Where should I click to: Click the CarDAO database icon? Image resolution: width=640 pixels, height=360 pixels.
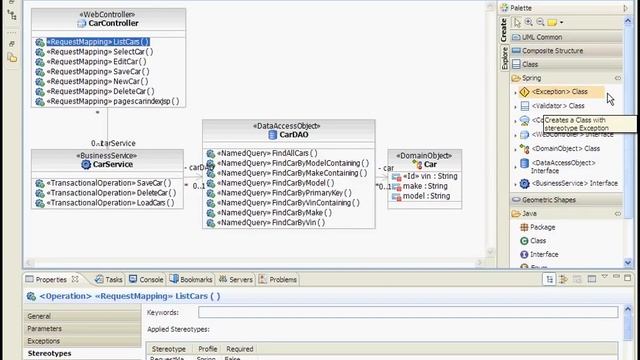(x=273, y=135)
